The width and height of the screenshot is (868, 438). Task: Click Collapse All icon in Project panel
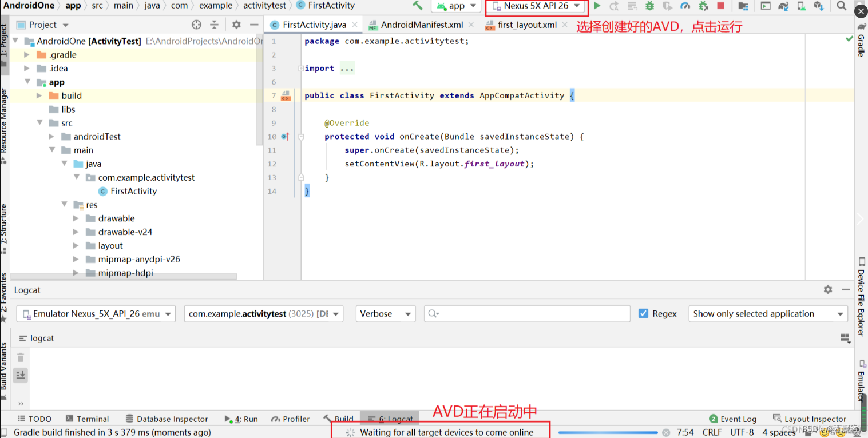(x=214, y=25)
